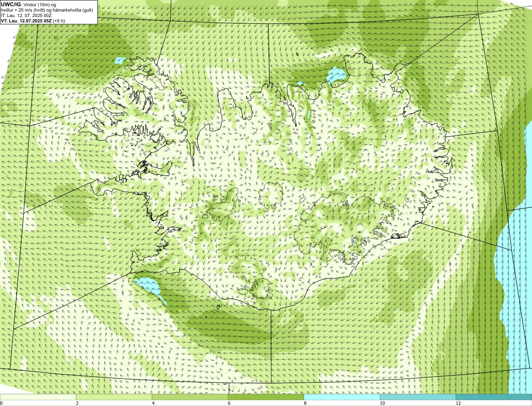
Task: Click the 'hviður > 25 m/s (hvítt)' description line
Action: (x=47, y=10)
